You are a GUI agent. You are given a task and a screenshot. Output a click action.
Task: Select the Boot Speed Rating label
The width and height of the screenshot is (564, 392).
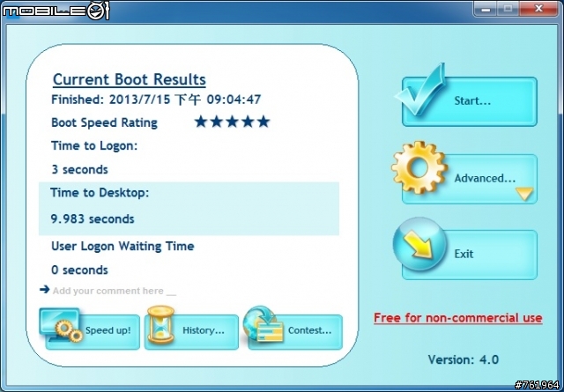coord(104,122)
